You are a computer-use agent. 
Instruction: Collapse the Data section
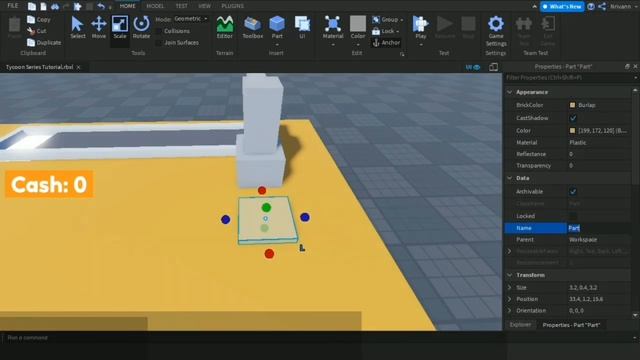pyautogui.click(x=509, y=178)
